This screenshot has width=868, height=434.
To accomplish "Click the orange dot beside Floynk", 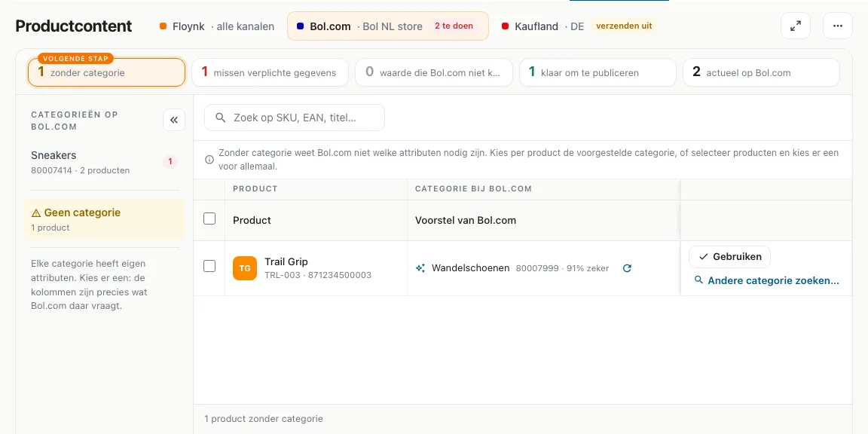I will (163, 26).
